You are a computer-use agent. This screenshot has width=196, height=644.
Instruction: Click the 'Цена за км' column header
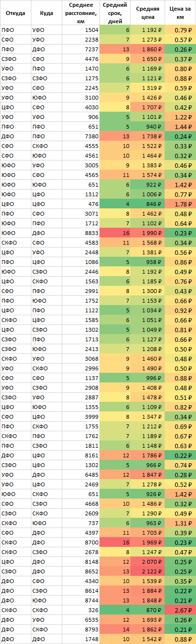pyautogui.click(x=181, y=13)
